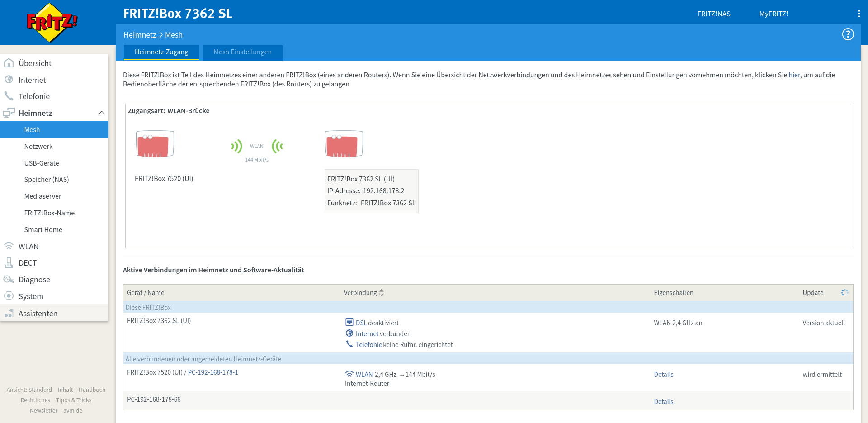
Task: Click Tipps & Tricks footer link
Action: pos(74,400)
